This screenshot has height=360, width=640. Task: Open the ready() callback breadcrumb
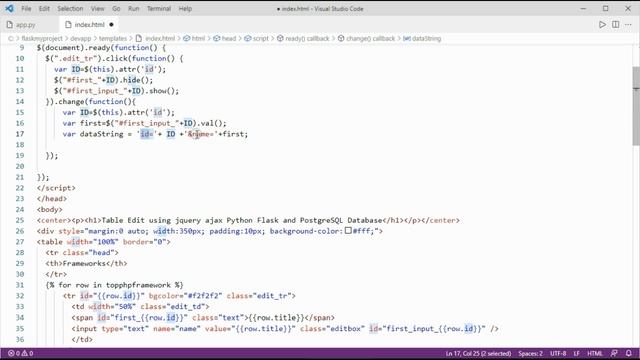pos(303,38)
